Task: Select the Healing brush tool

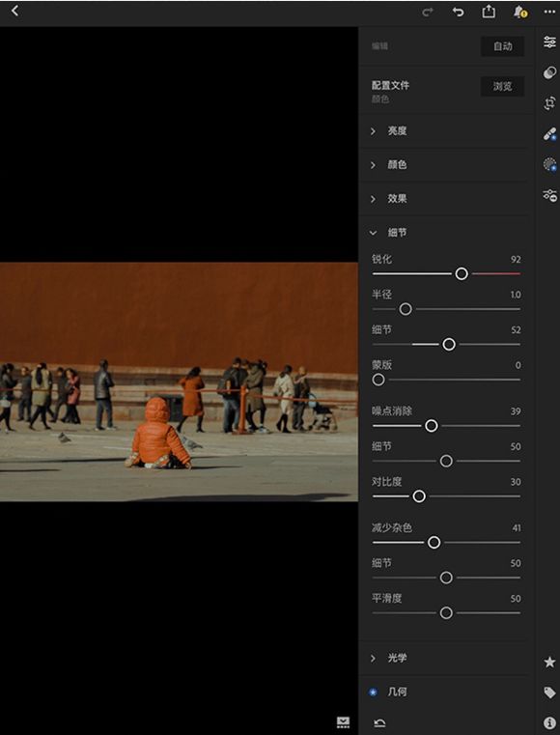Action: [549, 134]
